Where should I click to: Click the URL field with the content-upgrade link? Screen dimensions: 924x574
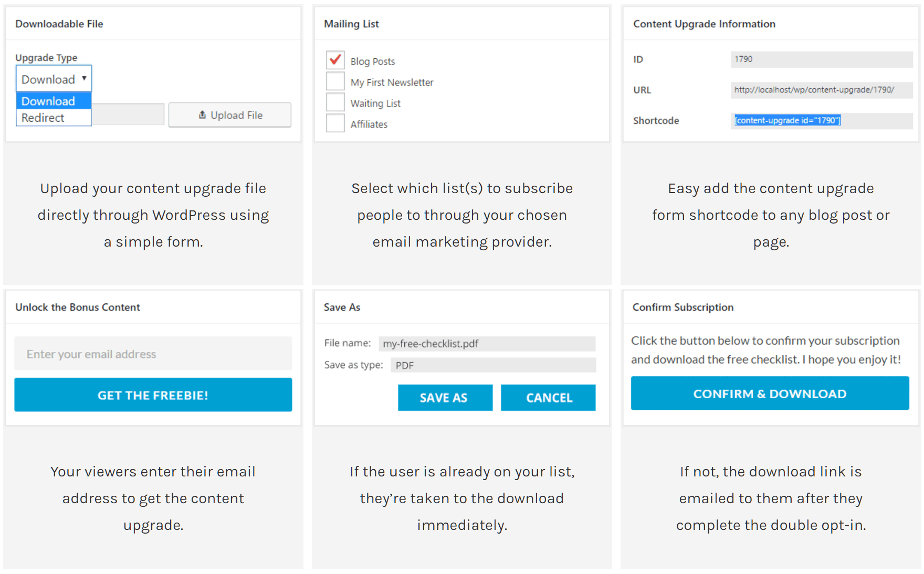[821, 90]
